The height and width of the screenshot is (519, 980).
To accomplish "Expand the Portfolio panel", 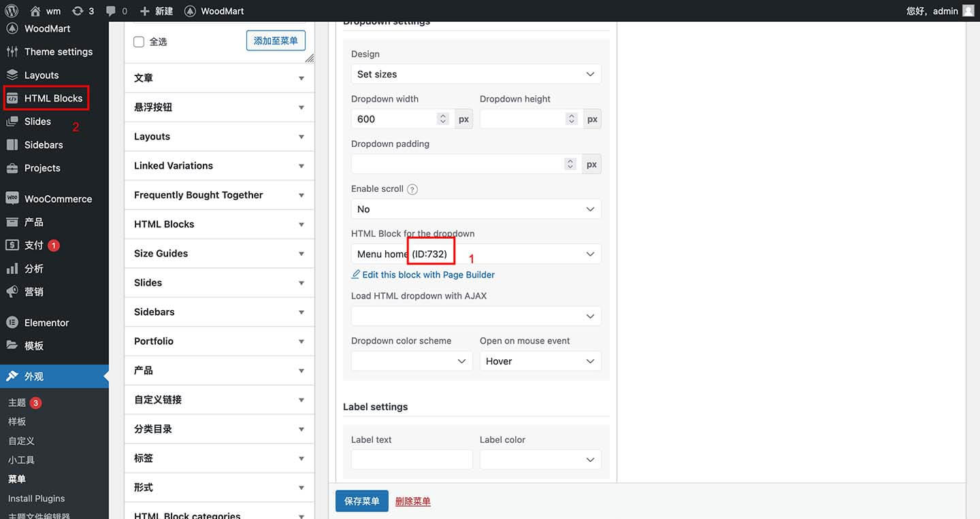I will click(x=219, y=341).
